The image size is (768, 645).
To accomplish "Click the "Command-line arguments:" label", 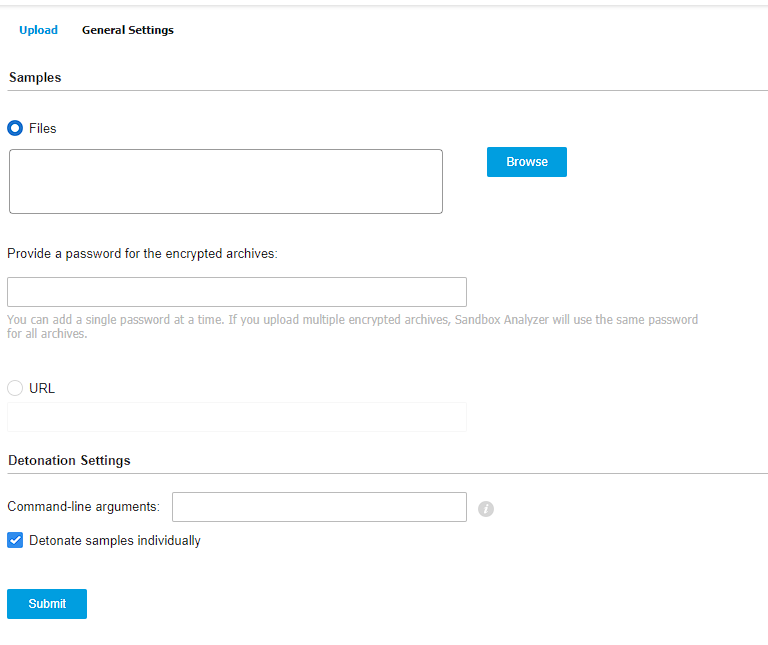I will (83, 507).
